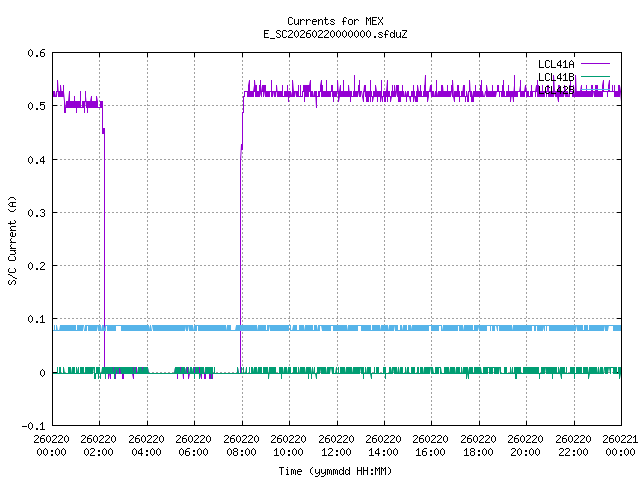
Task: Click the 'S/C Current (A)' y-axis label
Action: [x=12, y=239]
